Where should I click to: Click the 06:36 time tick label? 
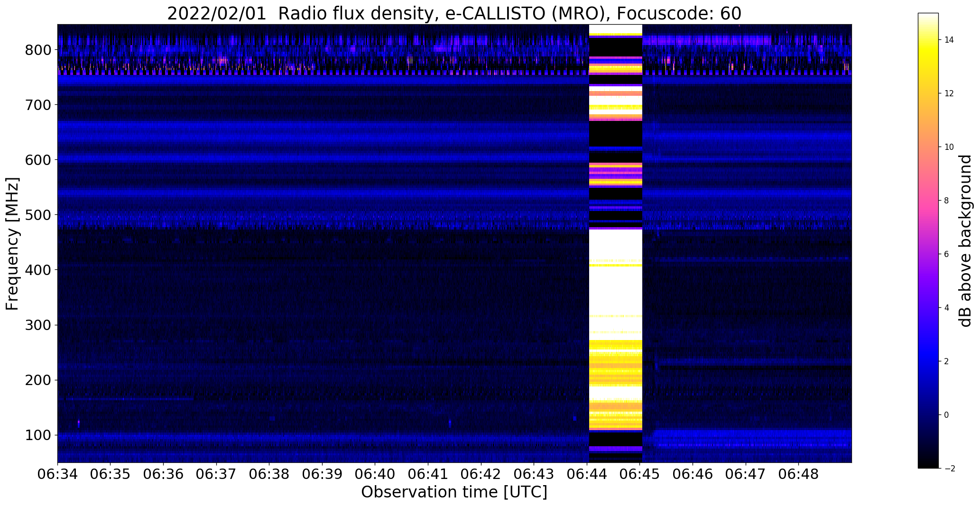pyautogui.click(x=163, y=474)
